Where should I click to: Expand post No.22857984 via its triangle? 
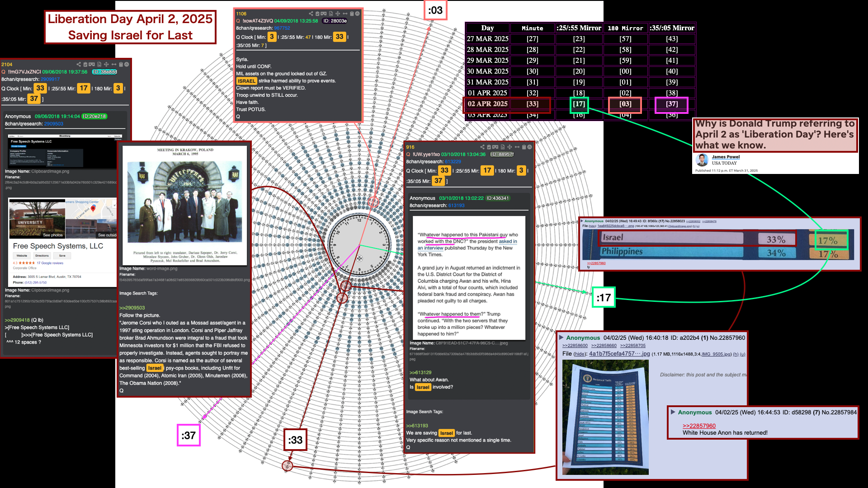(673, 412)
